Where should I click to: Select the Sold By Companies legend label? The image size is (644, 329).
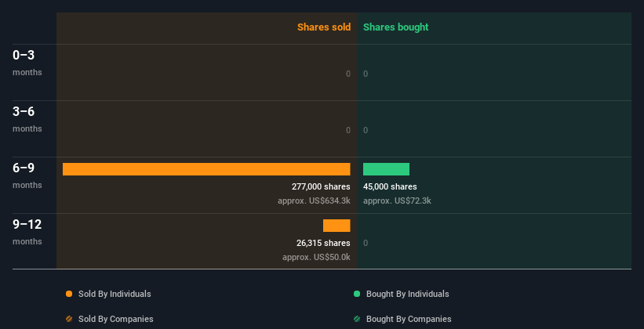[116, 319]
